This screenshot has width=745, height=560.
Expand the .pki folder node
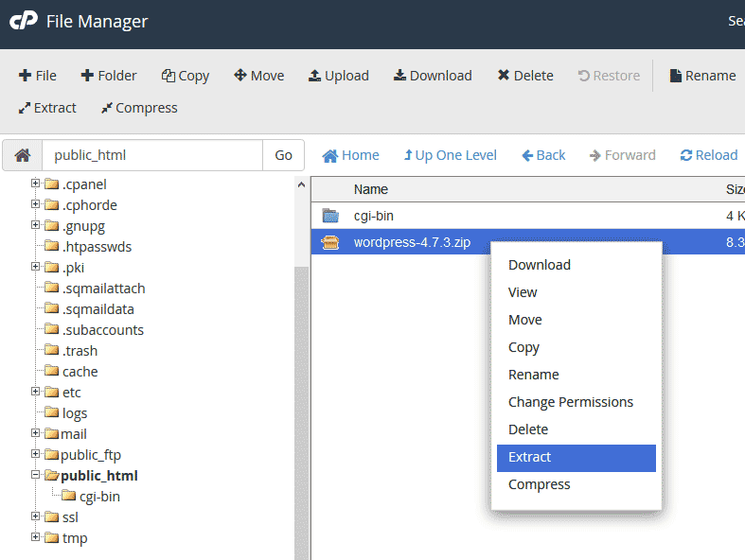[x=35, y=267]
